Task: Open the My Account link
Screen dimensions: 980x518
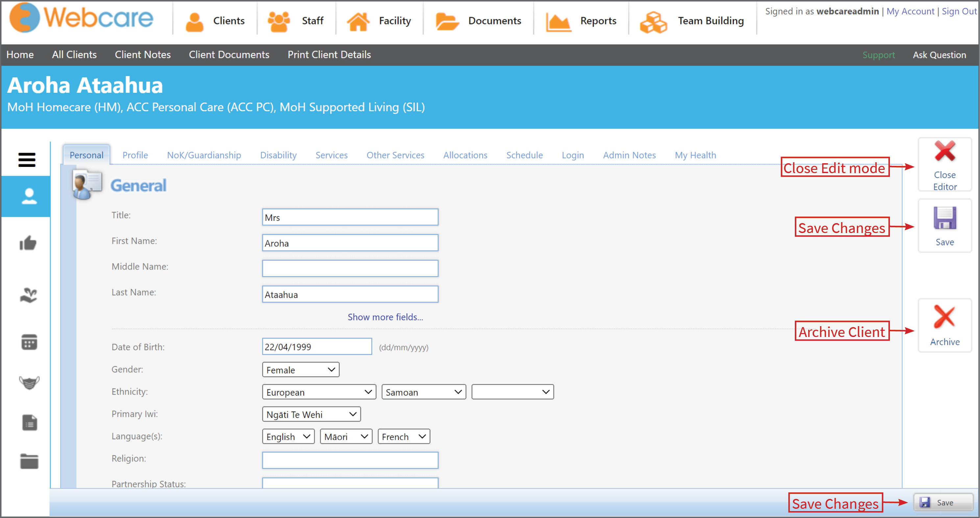Action: [x=910, y=11]
